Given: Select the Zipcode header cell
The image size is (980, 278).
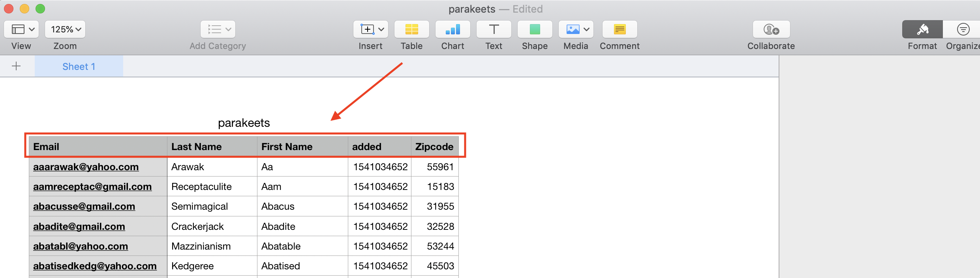Looking at the screenshot, I should (x=434, y=147).
